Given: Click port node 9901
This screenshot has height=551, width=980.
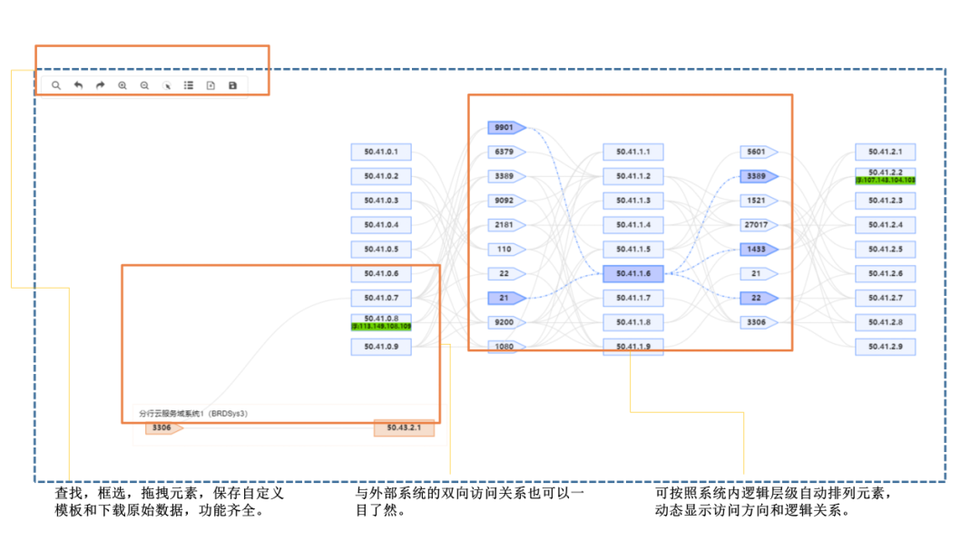Looking at the screenshot, I should pyautogui.click(x=505, y=128).
